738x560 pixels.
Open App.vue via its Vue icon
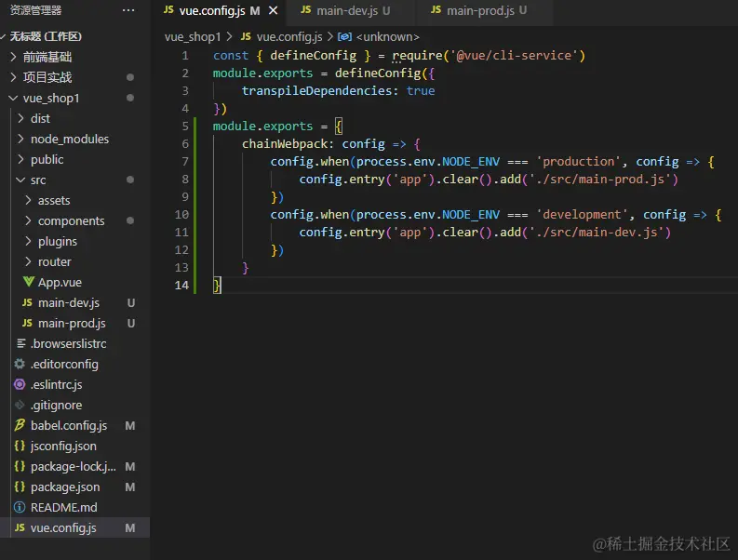point(28,282)
